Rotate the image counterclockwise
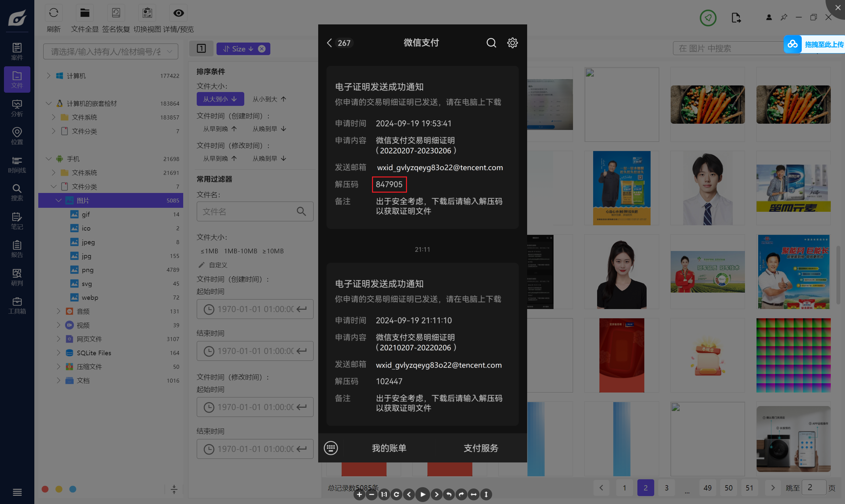 tap(449, 494)
